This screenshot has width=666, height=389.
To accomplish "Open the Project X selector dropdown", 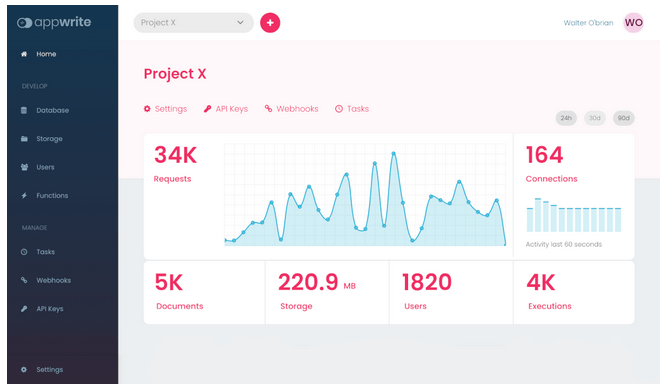I will coord(194,23).
